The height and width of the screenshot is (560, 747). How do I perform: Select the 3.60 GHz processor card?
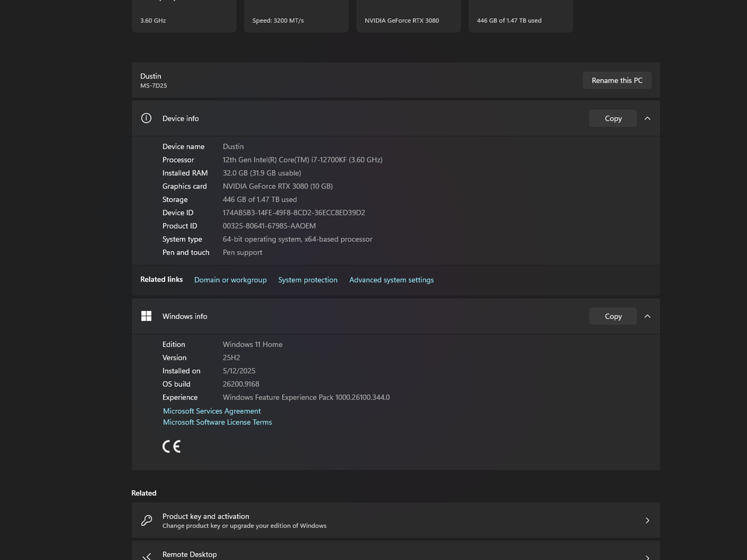[x=184, y=16]
